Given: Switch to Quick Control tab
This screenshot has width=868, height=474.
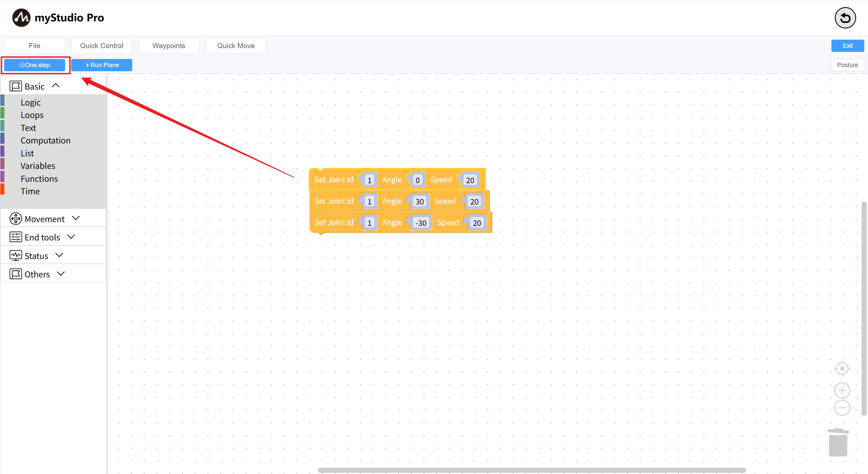Looking at the screenshot, I should (102, 46).
